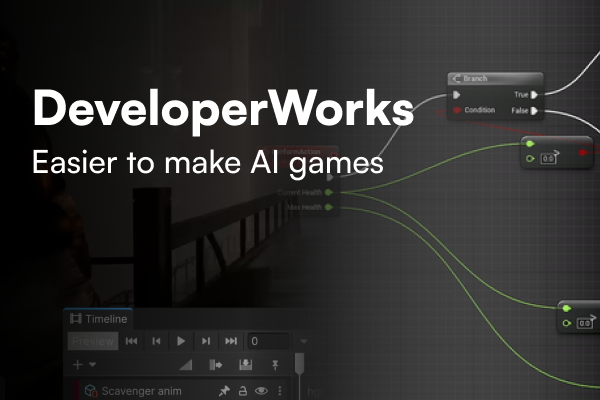Image resolution: width=600 pixels, height=400 pixels.
Task: Add a new track with plus icon
Action: (78, 365)
